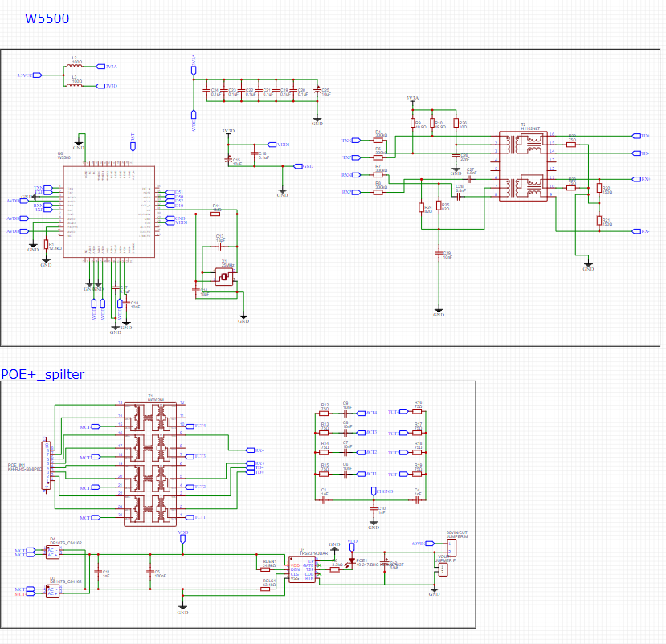Select resistor R26 10Ω
Image resolution: width=666 pixels, height=644 pixels.
point(456,123)
